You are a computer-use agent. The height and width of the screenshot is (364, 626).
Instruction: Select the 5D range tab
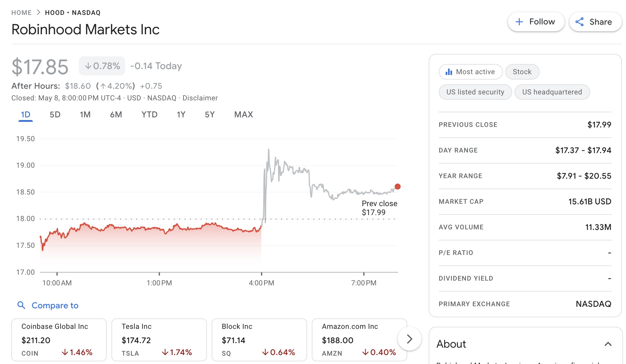click(x=55, y=115)
